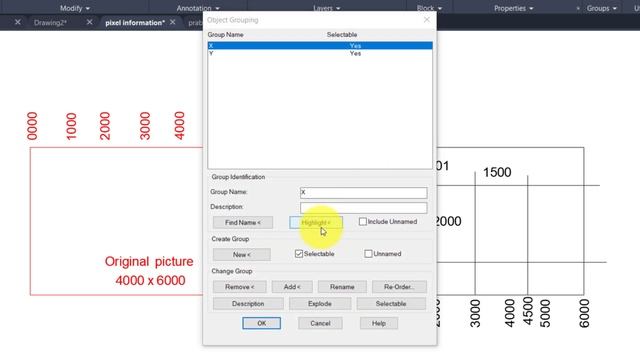Click the 4500 axis label

coord(528,311)
